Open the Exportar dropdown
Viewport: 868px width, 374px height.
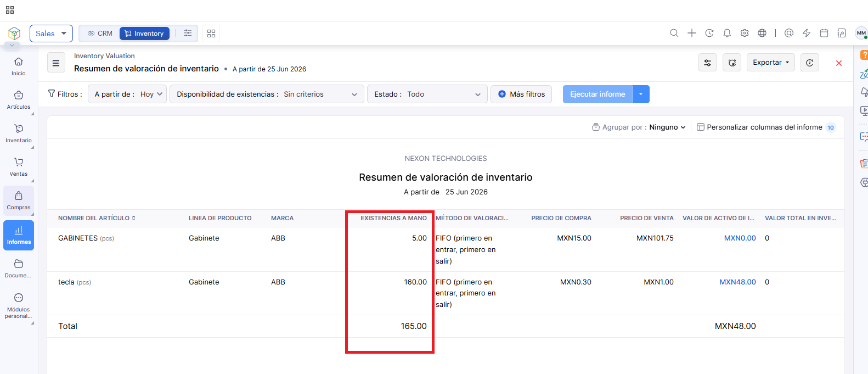pos(770,63)
